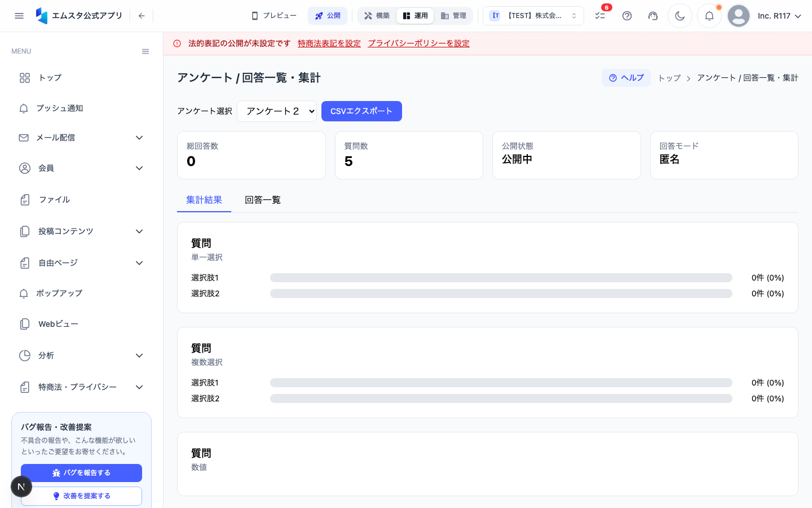Click the 改善を提案する button

point(81,496)
